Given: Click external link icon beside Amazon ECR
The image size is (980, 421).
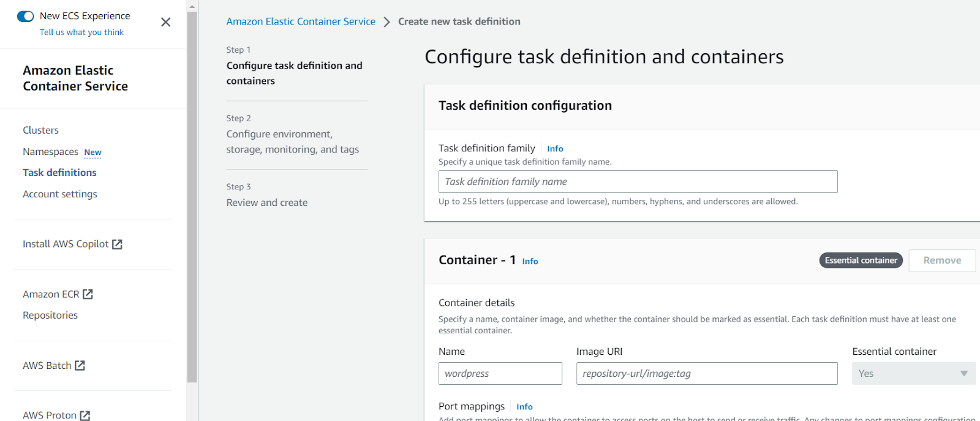Looking at the screenshot, I should tap(88, 294).
